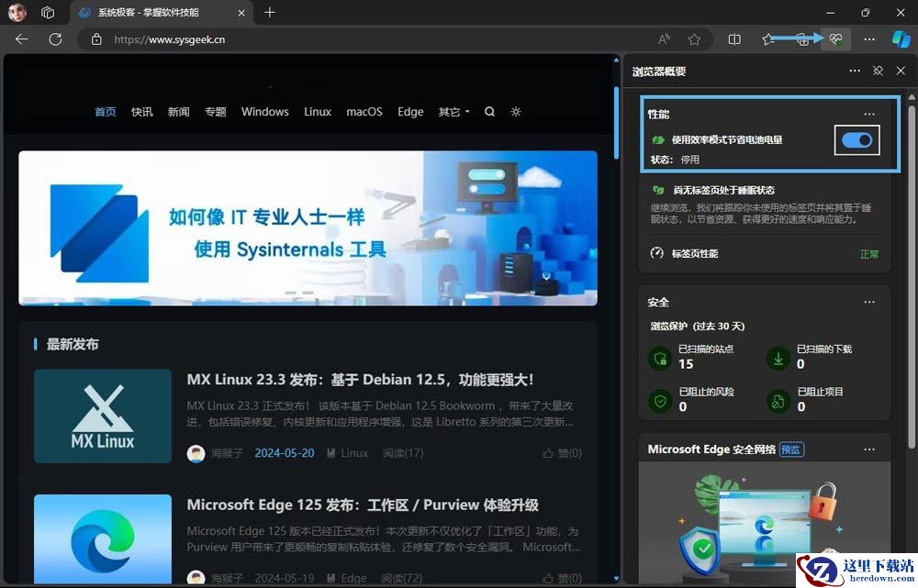
Task: Open the macOS nav item
Action: (364, 112)
